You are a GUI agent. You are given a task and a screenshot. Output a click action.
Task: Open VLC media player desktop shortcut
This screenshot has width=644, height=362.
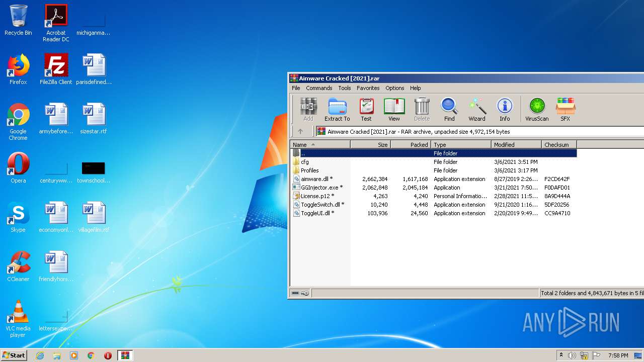(18, 319)
